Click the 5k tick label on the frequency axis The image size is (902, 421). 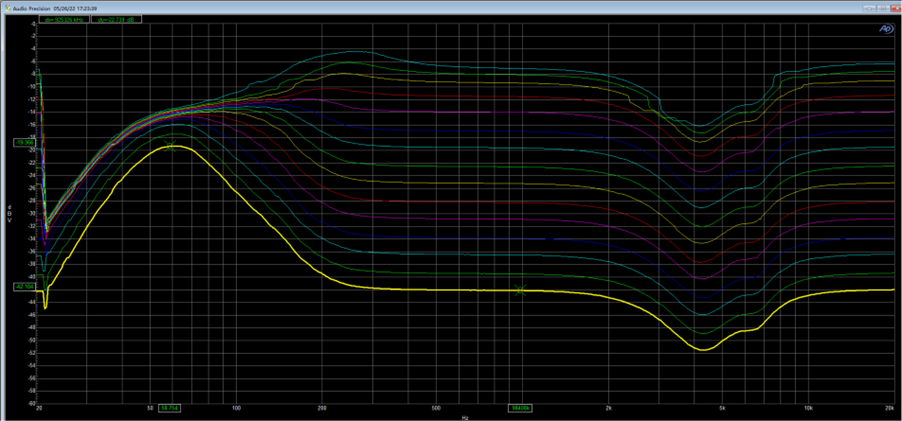tap(721, 408)
